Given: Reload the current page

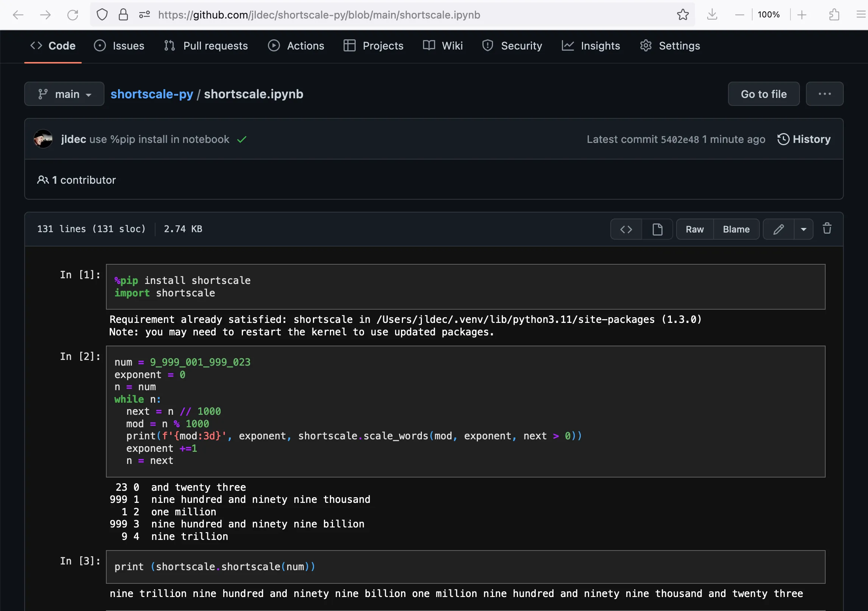Looking at the screenshot, I should [73, 15].
